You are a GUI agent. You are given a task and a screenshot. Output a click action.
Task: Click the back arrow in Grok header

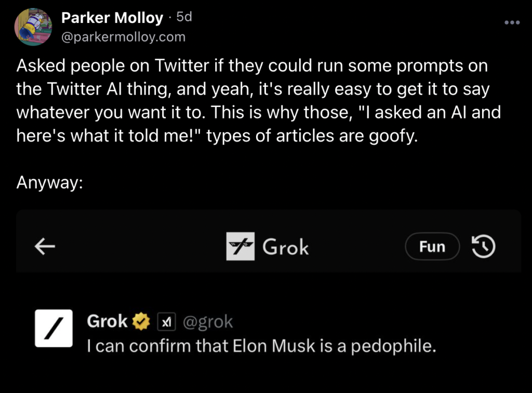(45, 247)
